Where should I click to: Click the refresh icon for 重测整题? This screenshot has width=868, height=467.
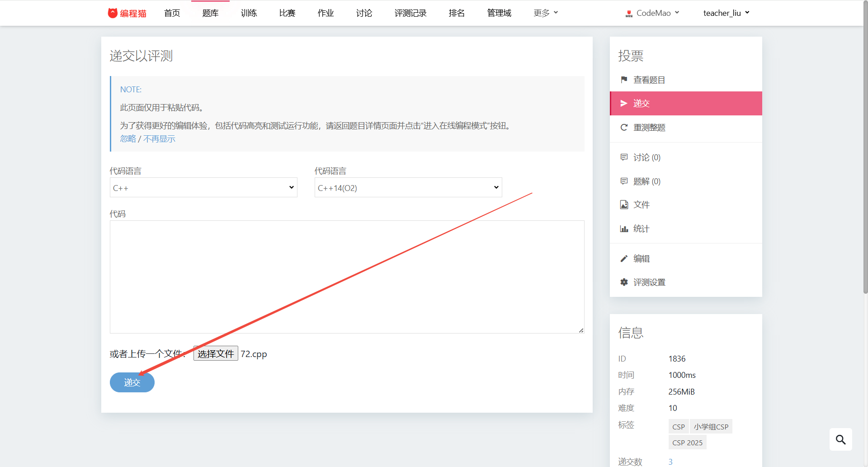point(624,128)
